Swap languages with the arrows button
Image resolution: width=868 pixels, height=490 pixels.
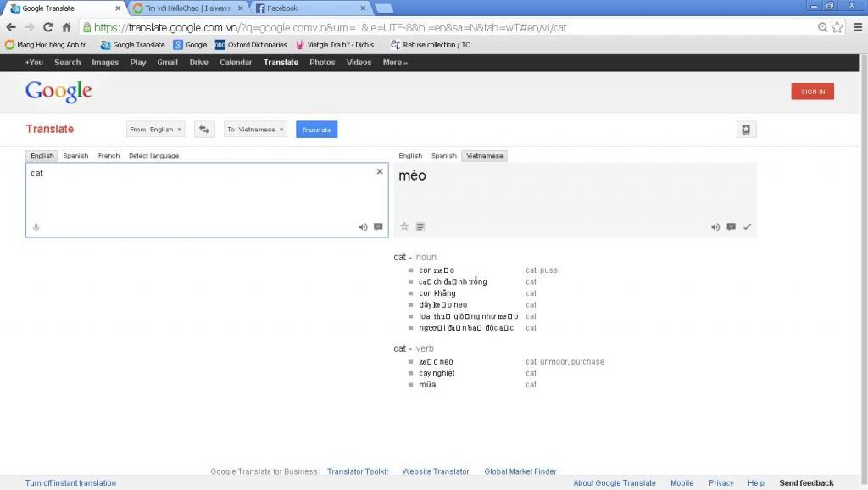click(204, 130)
